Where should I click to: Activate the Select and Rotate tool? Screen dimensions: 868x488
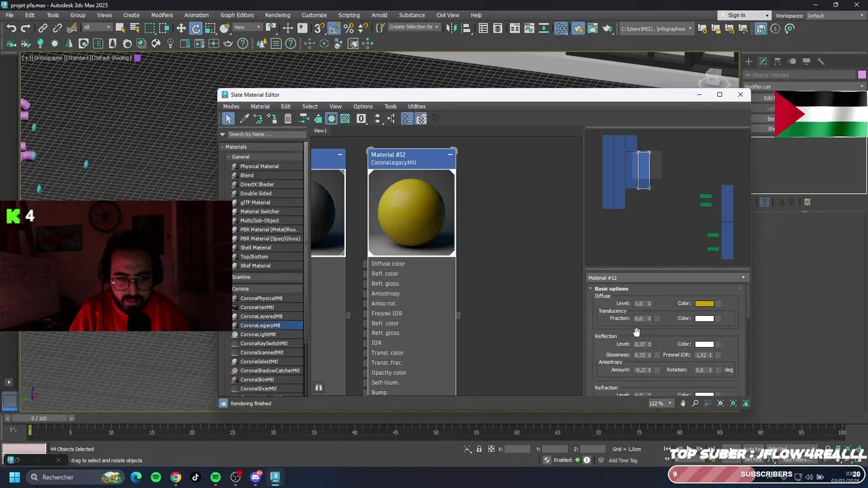pos(196,28)
